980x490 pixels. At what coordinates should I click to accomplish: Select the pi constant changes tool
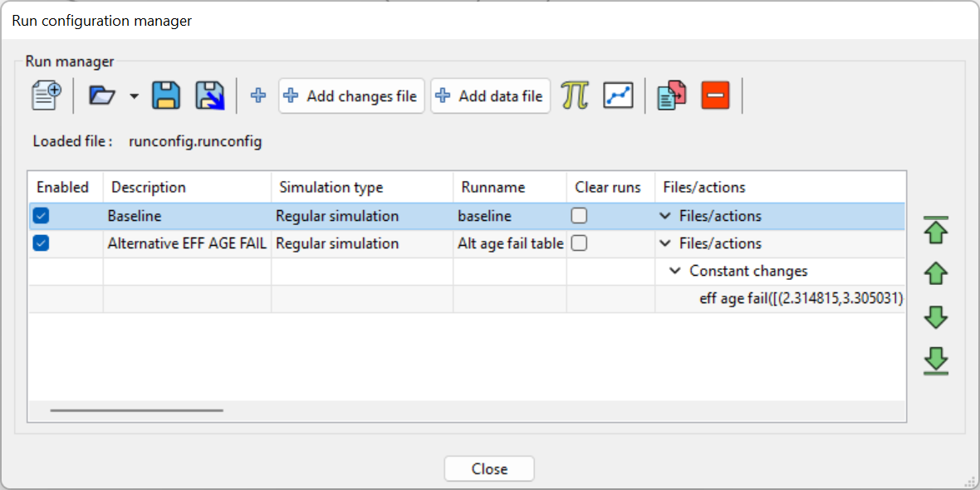[x=576, y=96]
